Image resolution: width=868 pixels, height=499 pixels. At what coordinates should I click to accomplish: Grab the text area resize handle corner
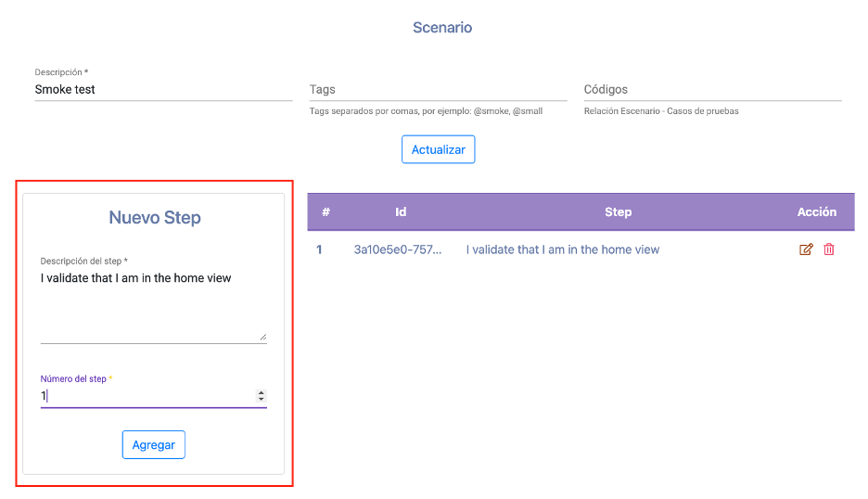point(263,337)
